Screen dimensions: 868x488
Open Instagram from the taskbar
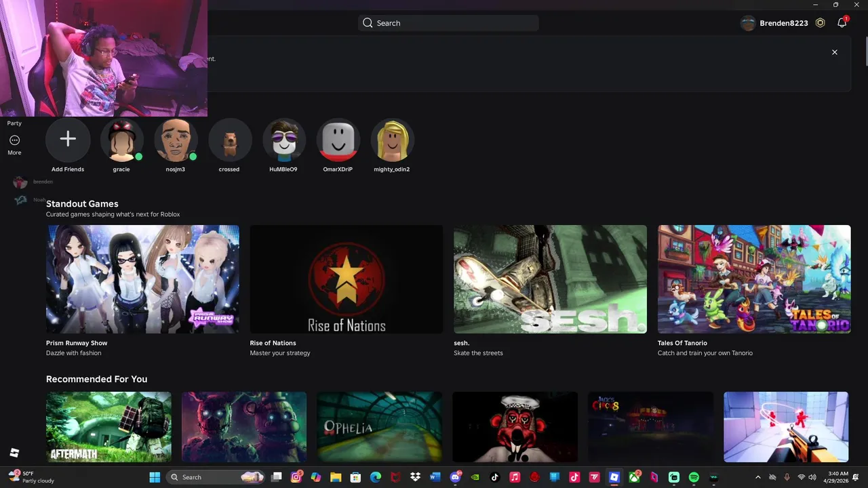coord(296,477)
